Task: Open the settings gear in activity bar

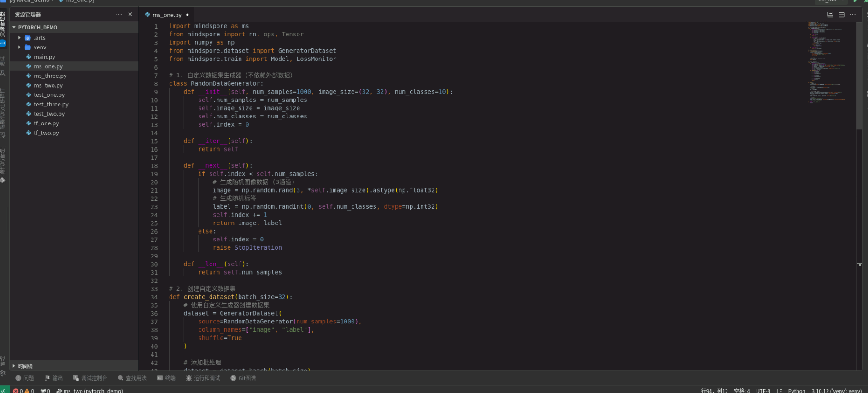Action: [3, 373]
